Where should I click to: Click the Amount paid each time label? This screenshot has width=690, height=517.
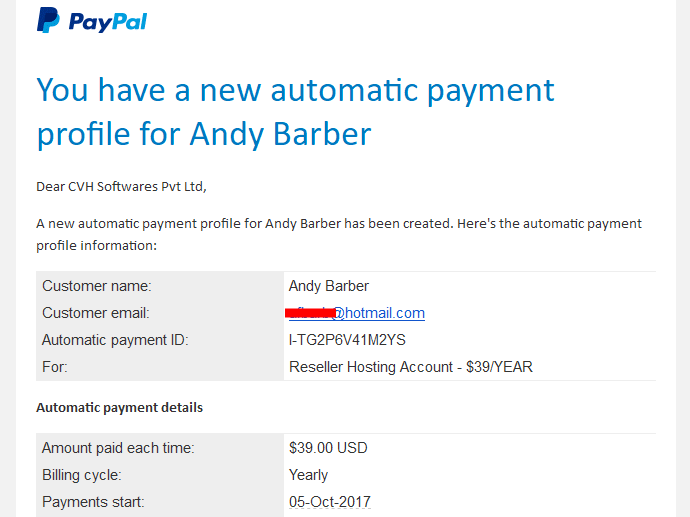pos(118,448)
